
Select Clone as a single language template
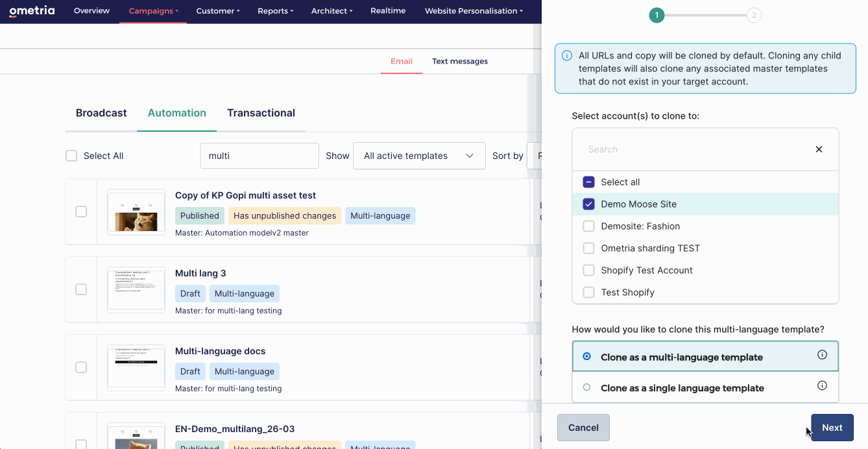point(705,387)
